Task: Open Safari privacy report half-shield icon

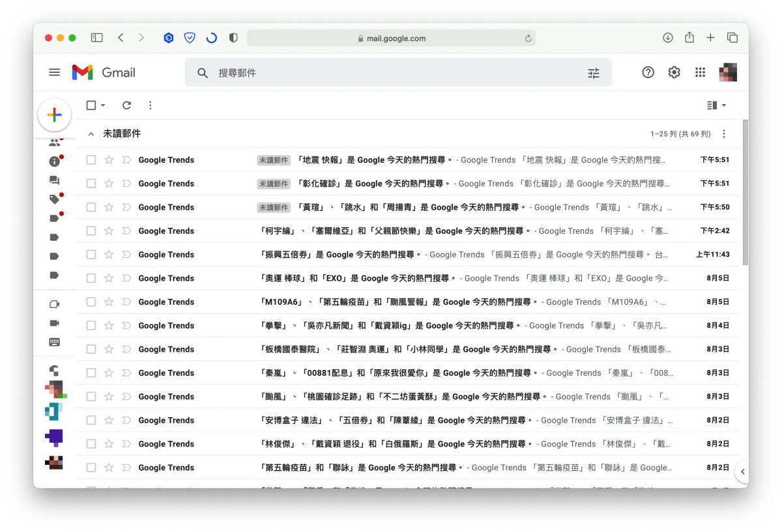Action: [x=233, y=38]
